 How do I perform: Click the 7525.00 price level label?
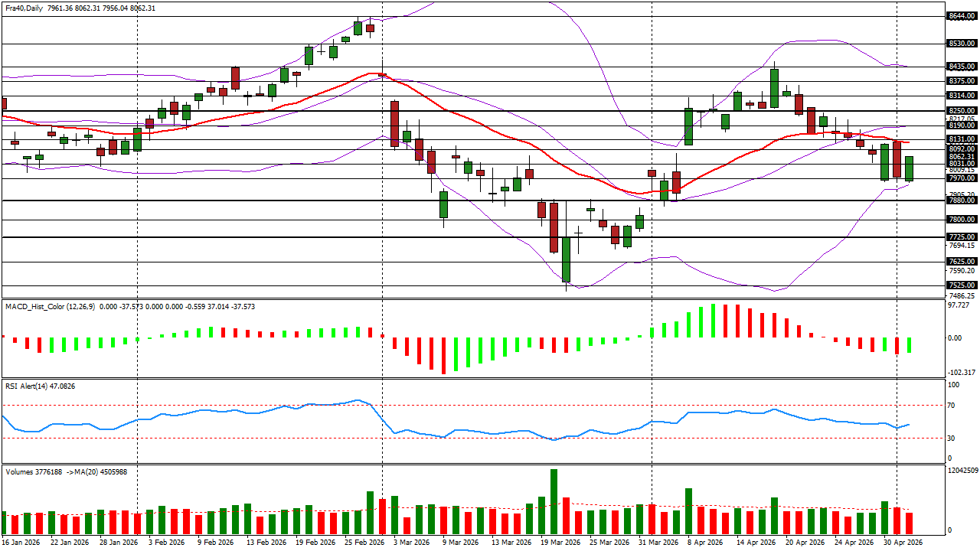click(x=961, y=285)
